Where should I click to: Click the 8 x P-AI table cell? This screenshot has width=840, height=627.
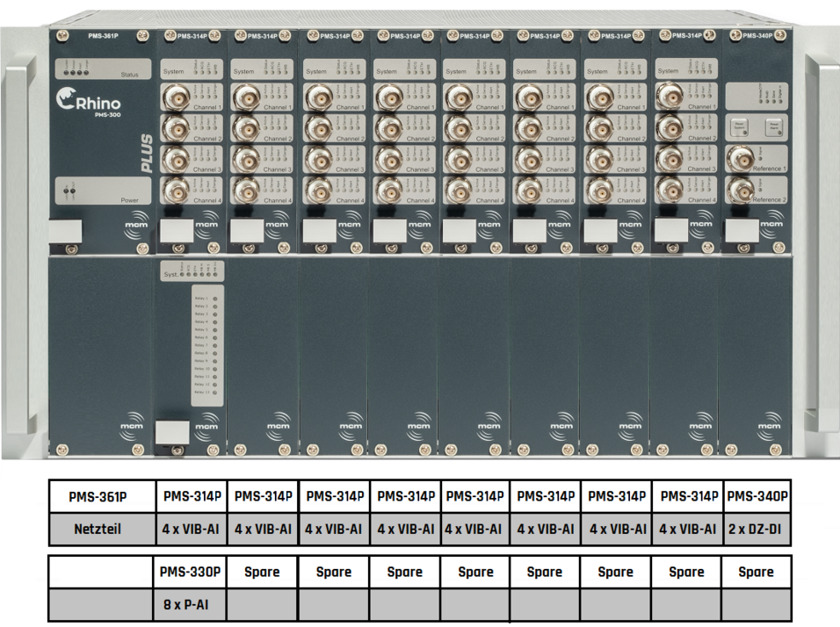pyautogui.click(x=191, y=604)
